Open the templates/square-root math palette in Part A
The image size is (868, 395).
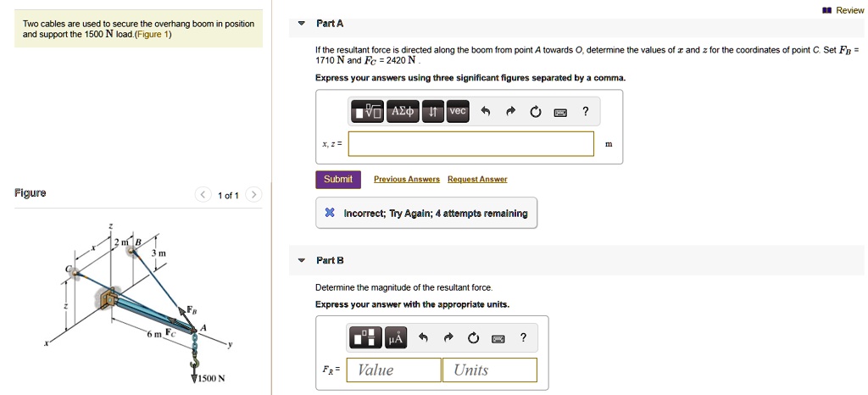pos(368,112)
